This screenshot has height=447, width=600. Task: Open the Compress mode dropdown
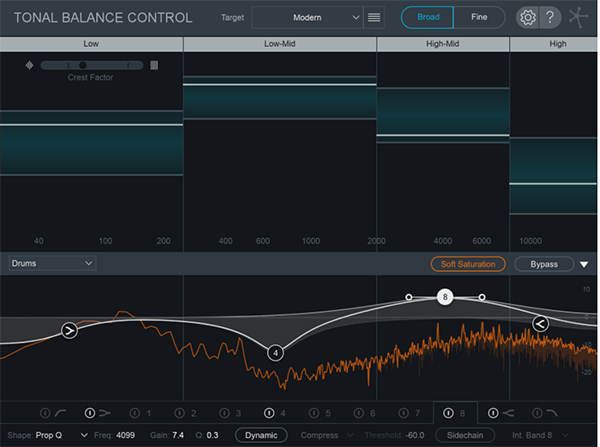327,435
